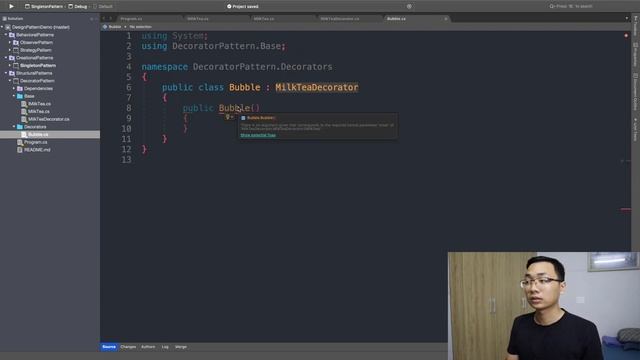Navigate back with the left arrow

pos(104,18)
